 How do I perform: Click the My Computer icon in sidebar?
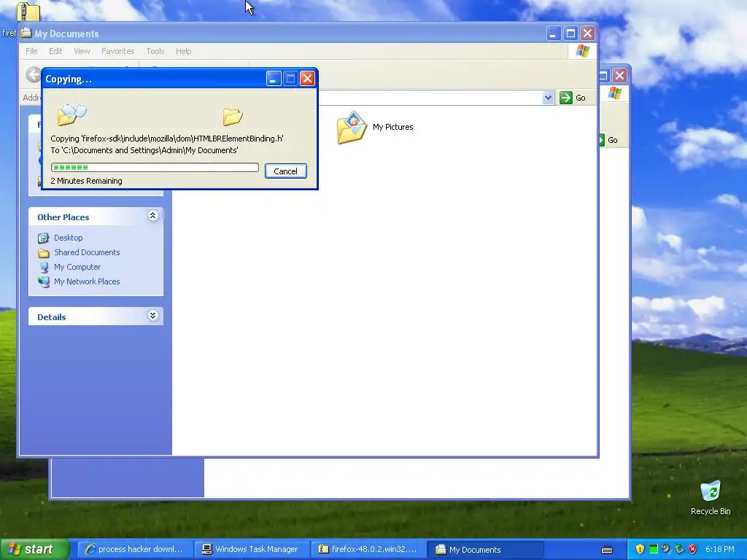pyautogui.click(x=43, y=267)
